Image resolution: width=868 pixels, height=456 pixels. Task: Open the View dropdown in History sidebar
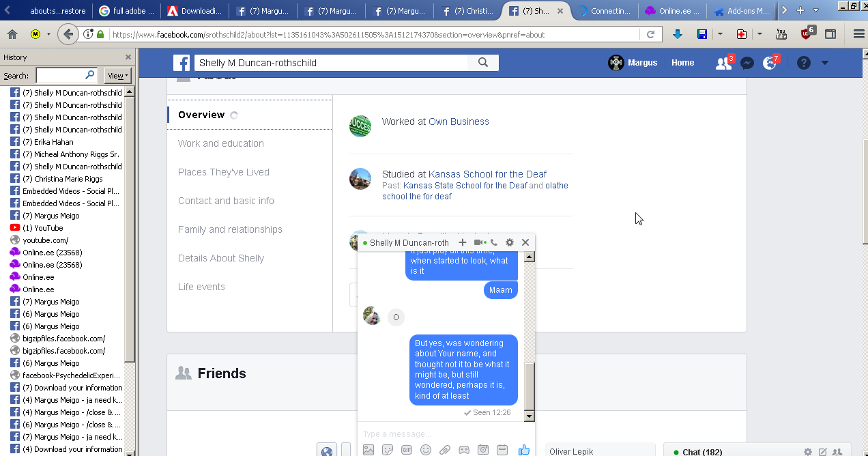pyautogui.click(x=117, y=76)
